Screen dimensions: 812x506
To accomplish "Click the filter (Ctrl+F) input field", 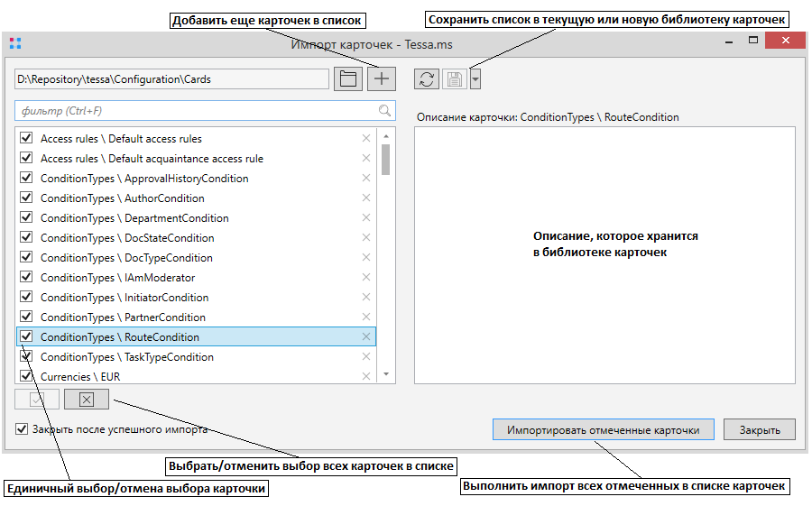I will point(194,111).
